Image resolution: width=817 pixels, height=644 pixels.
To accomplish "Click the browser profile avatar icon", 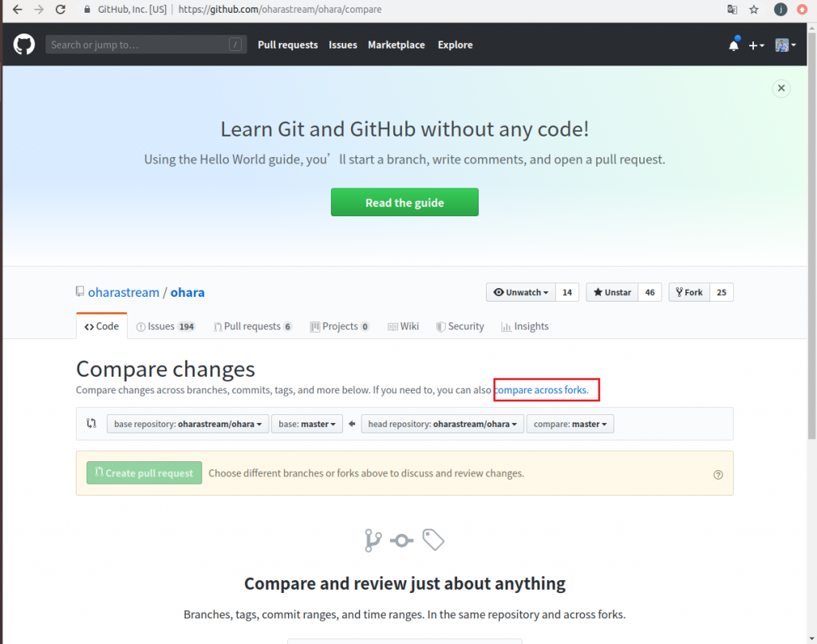I will coord(780,10).
